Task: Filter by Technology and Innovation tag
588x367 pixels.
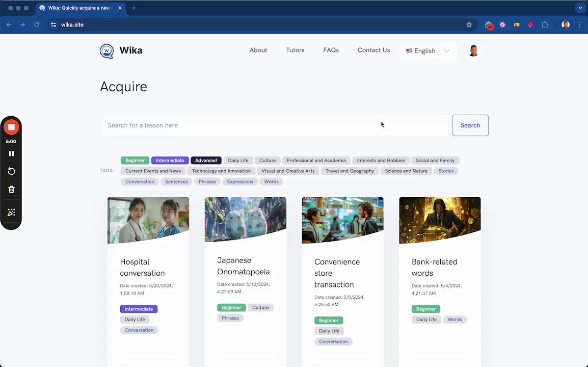Action: (x=221, y=171)
